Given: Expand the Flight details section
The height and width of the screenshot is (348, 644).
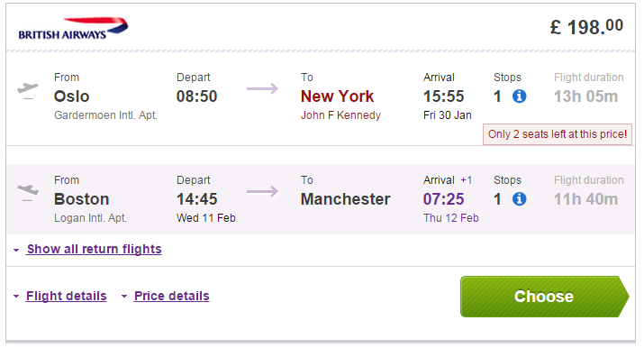Looking at the screenshot, I should pyautogui.click(x=66, y=296).
